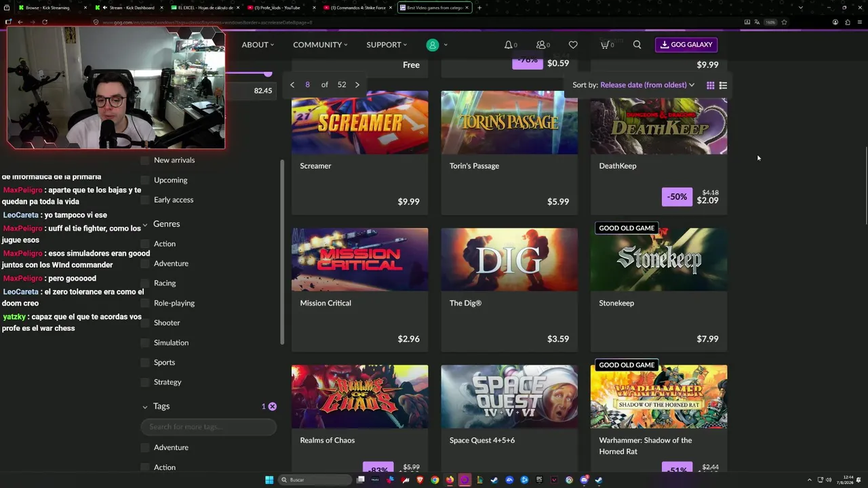This screenshot has height=488, width=868.
Task: Collapse the Tags filter section
Action: tap(144, 407)
